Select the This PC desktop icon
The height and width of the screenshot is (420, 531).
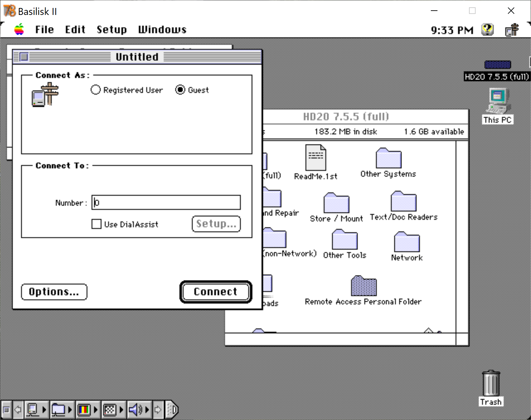point(498,106)
